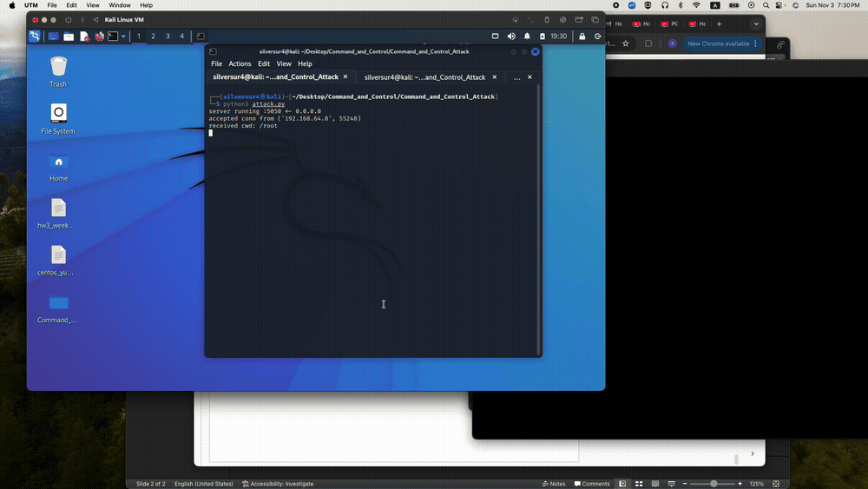Open macOS Window menu
The width and height of the screenshot is (868, 489).
click(x=120, y=5)
